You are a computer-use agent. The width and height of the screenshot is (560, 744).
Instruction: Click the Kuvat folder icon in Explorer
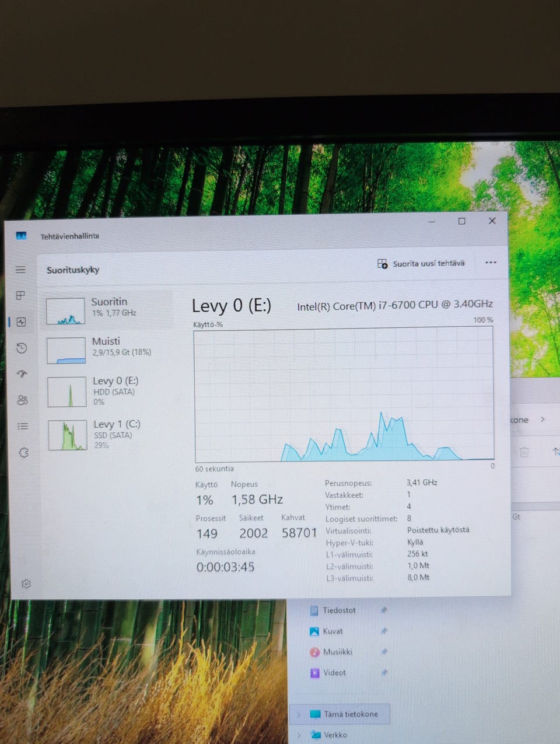coord(314,631)
